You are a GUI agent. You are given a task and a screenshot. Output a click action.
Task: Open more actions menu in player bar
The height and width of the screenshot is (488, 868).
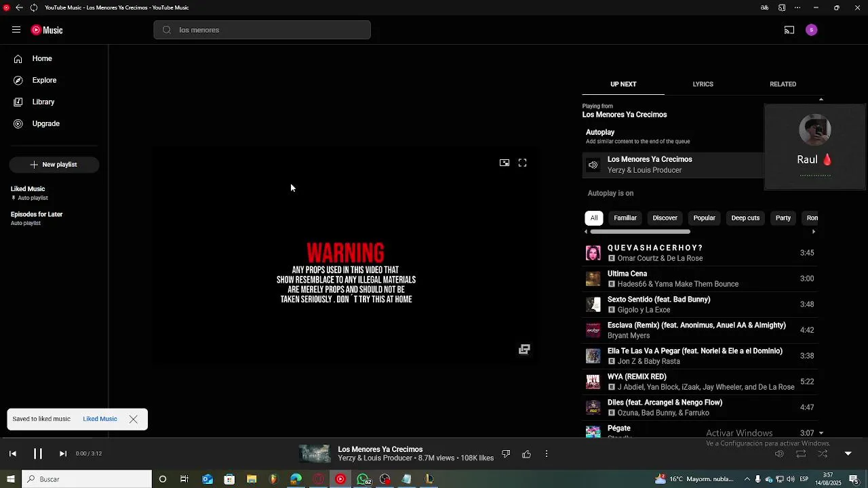pos(547,454)
